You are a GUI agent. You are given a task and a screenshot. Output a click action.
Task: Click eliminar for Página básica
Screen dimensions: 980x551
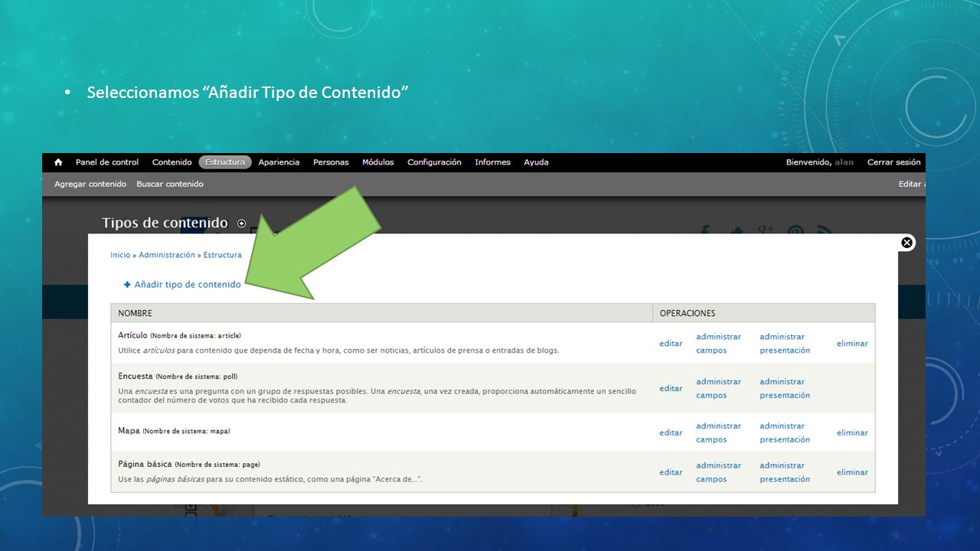[x=852, y=472]
